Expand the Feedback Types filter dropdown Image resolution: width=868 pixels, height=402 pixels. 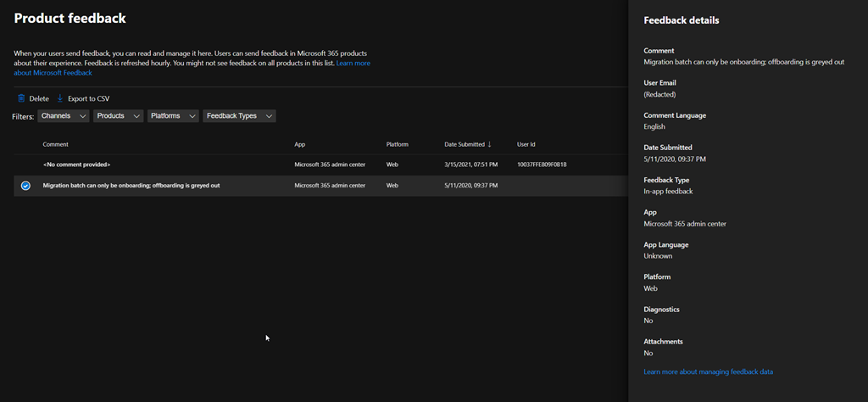[239, 116]
